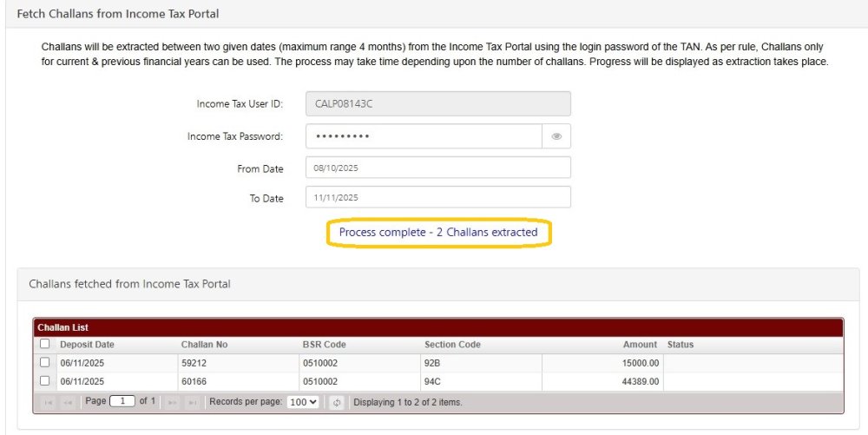Sort by the BSR Code column
This screenshot has width=868, height=435.
click(x=324, y=344)
